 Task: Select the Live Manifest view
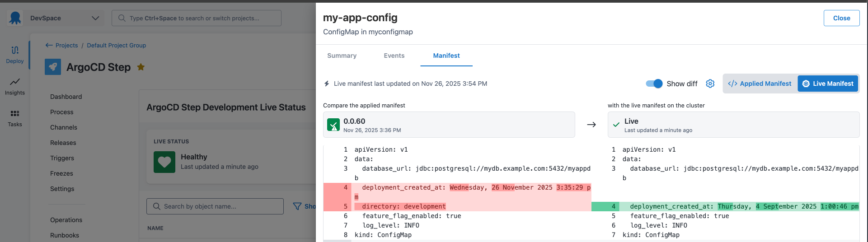(x=827, y=84)
